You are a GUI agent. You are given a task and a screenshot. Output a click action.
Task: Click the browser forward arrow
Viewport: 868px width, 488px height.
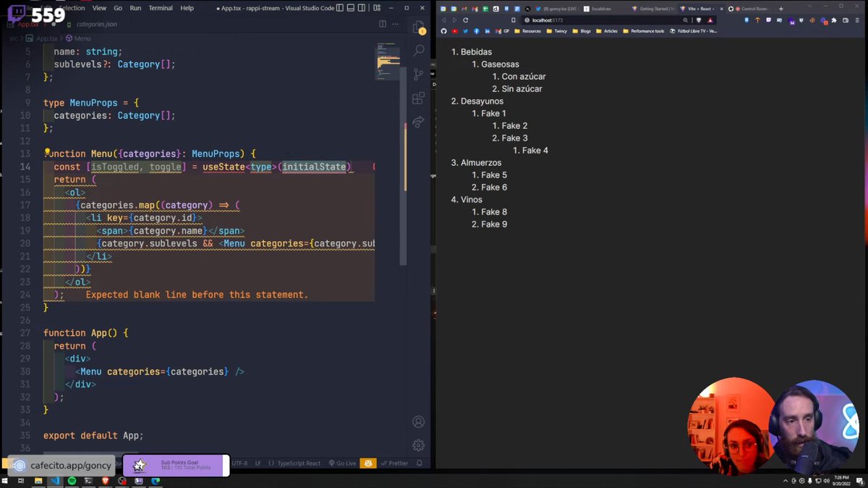454,20
